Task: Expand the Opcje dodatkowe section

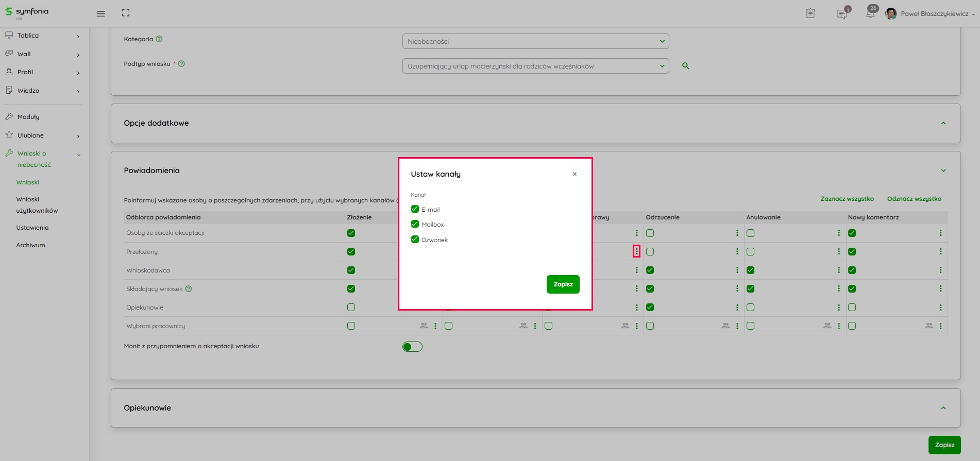Action: click(943, 123)
